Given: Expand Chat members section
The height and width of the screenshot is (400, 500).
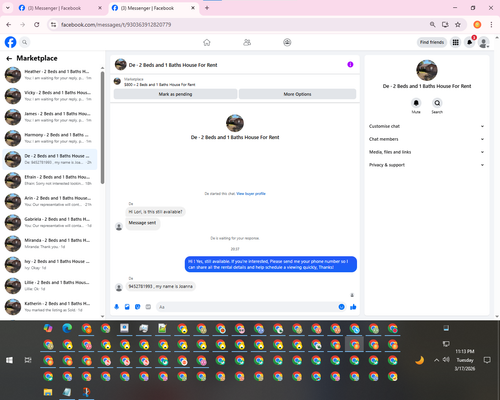Looking at the screenshot, I should [x=426, y=139].
